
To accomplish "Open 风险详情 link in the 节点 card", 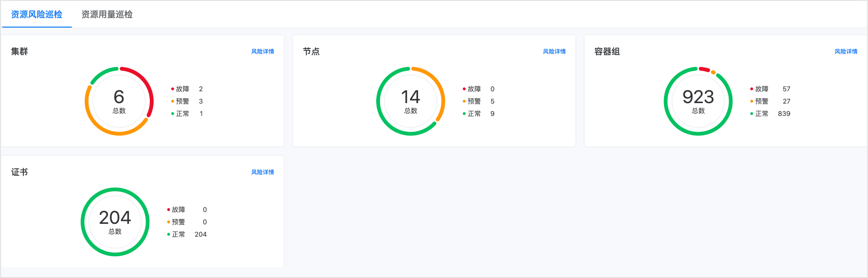I will pyautogui.click(x=554, y=51).
